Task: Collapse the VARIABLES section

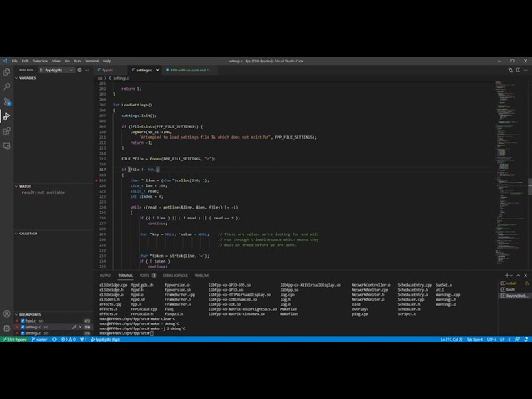Action: tap(26, 78)
